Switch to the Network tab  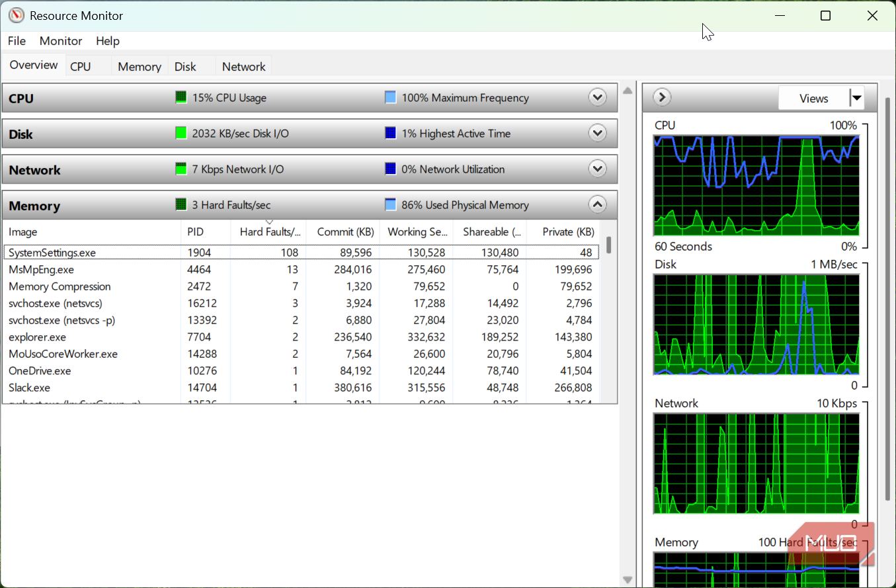(244, 67)
